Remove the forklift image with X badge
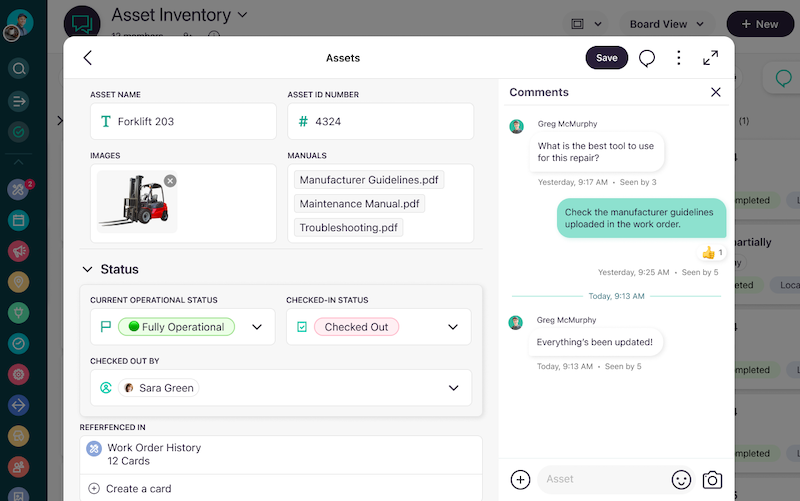This screenshot has width=800, height=501. pyautogui.click(x=170, y=180)
